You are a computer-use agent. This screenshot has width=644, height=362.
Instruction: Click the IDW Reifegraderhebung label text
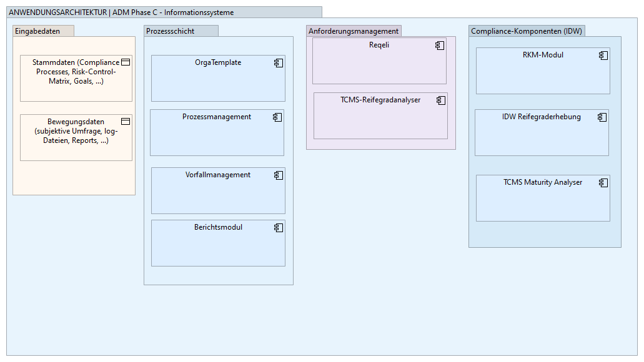coord(541,117)
